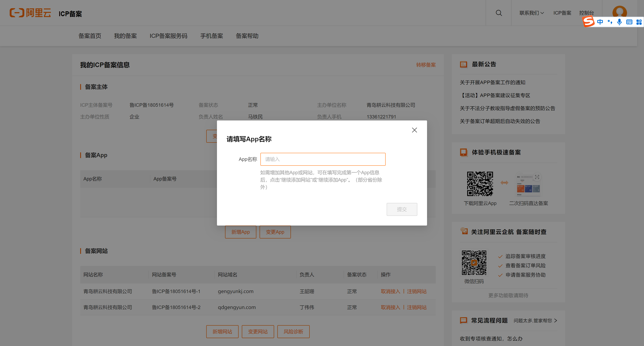The width and height of the screenshot is (644, 346).
Task: Click qdgengyun.com domain text
Action: pos(237,307)
